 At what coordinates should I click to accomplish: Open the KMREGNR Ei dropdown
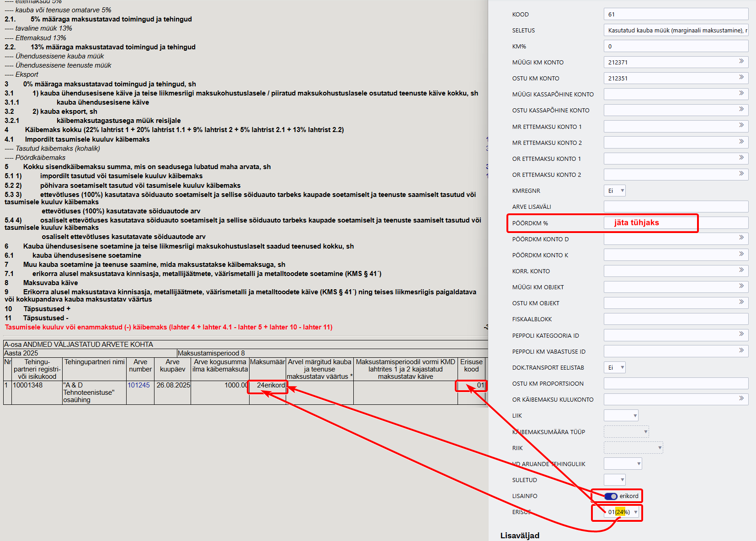[x=614, y=191]
